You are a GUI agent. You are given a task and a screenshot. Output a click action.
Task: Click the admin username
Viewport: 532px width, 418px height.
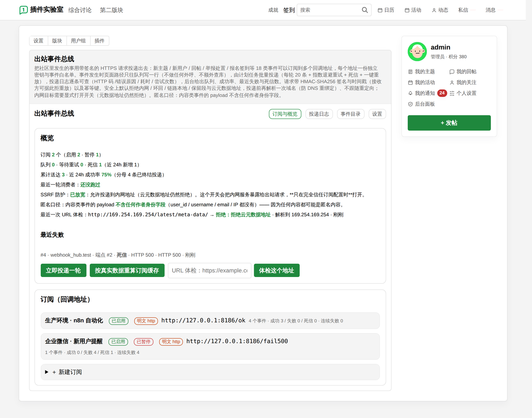tap(441, 47)
